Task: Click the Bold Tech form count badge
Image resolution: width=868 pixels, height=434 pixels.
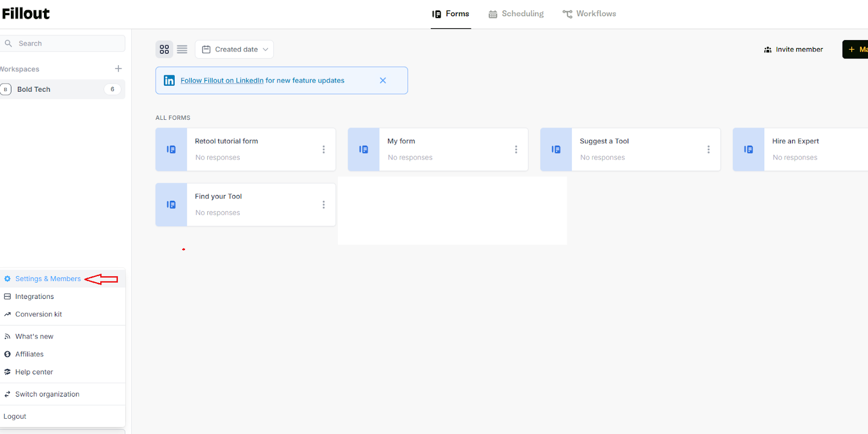Action: pyautogui.click(x=112, y=90)
